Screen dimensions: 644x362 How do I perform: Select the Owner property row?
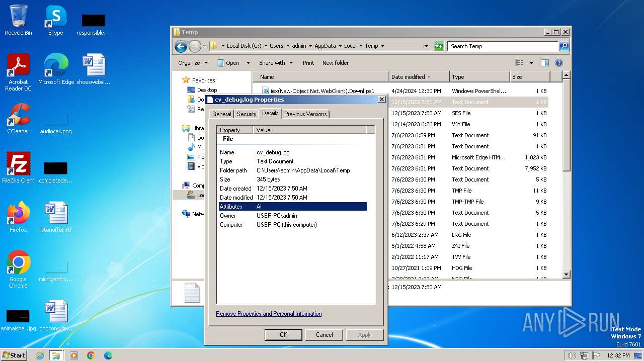click(293, 216)
